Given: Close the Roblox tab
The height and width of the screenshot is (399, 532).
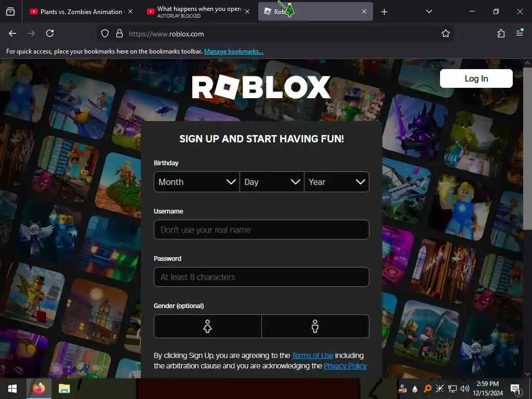Looking at the screenshot, I should [x=364, y=11].
